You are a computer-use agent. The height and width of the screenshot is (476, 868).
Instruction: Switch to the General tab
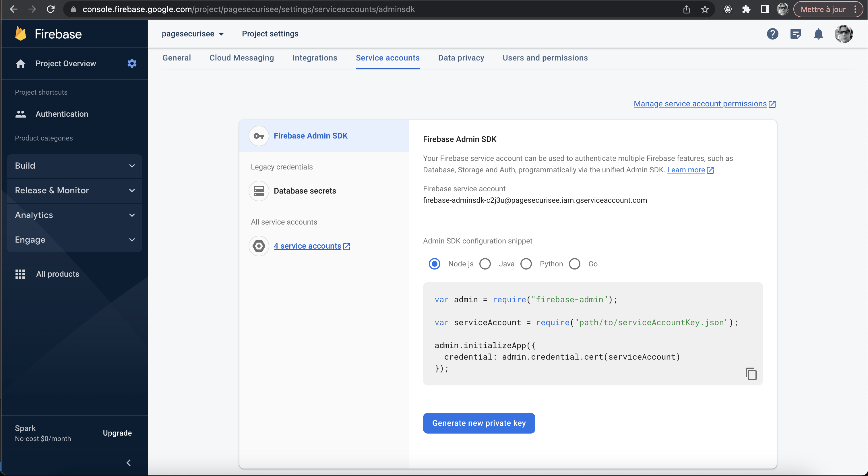177,58
